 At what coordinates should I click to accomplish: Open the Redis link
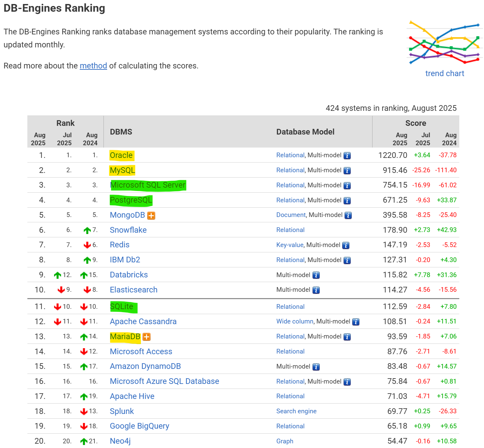point(119,245)
